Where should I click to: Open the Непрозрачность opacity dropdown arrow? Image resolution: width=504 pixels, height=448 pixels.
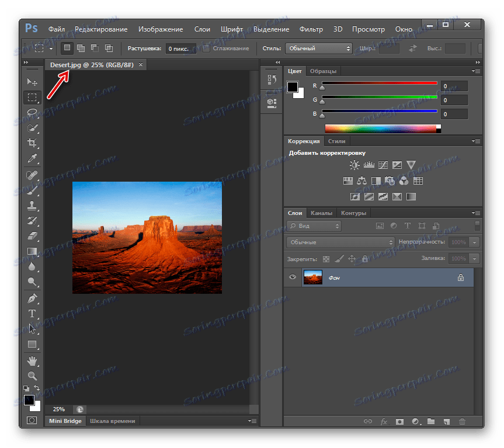474,242
